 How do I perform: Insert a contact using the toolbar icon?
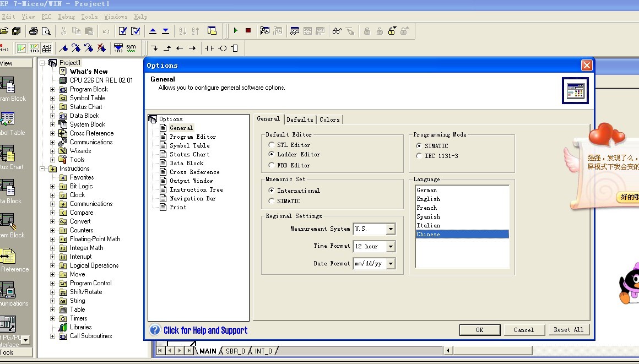[209, 48]
